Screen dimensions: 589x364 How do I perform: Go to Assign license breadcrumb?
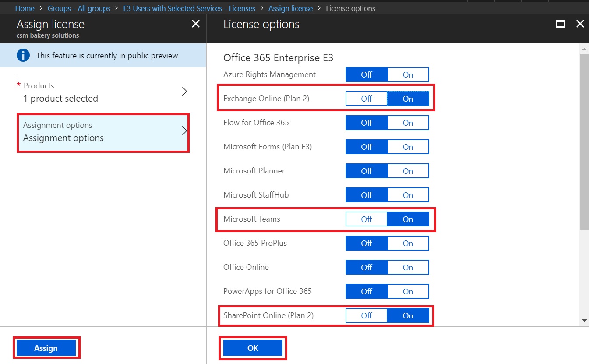click(x=290, y=8)
